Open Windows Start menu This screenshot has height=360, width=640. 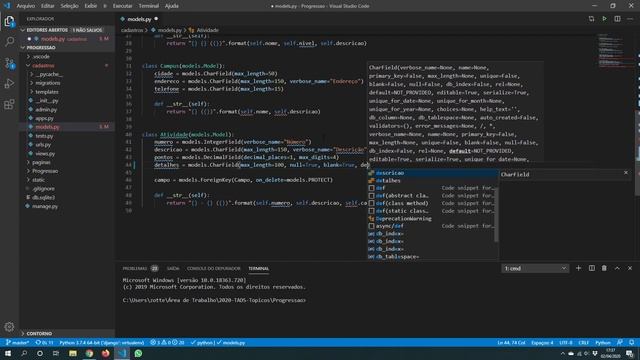(x=8, y=353)
